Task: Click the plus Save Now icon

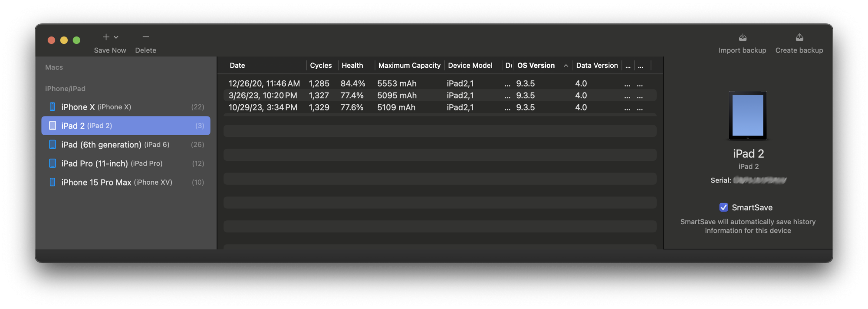Action: tap(106, 37)
